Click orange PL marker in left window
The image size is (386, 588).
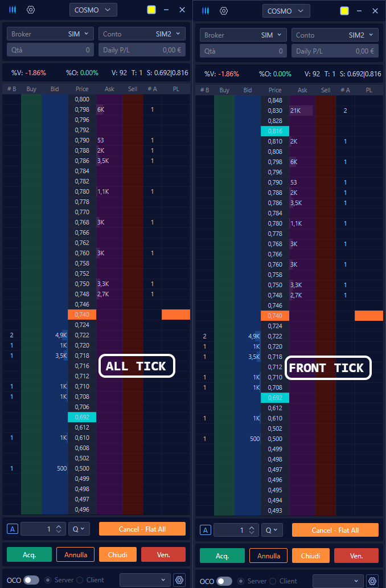point(176,315)
